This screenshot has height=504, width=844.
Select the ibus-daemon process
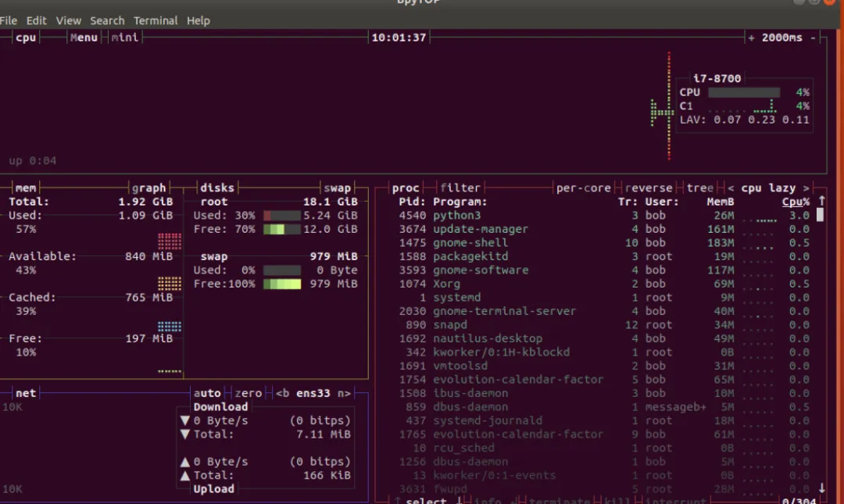point(604,393)
